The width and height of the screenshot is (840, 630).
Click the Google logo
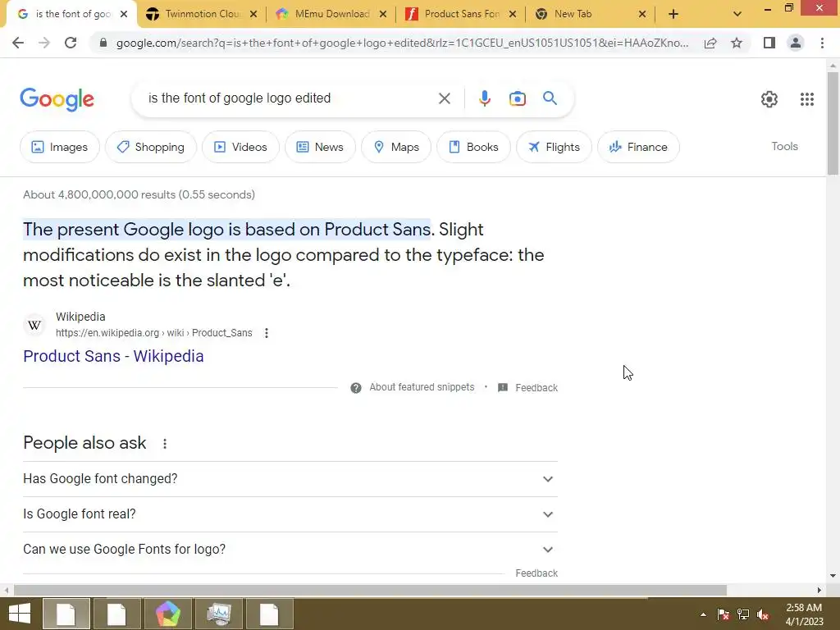pos(57,99)
